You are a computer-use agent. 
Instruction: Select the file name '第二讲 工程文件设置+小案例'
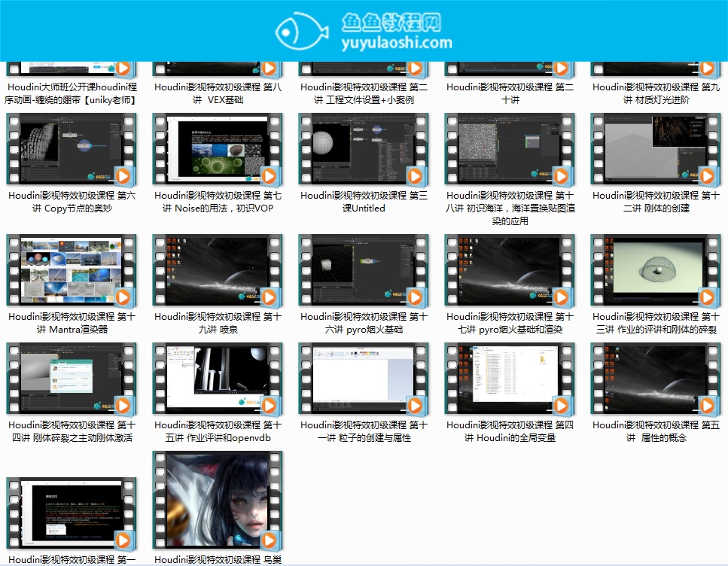pos(364,93)
